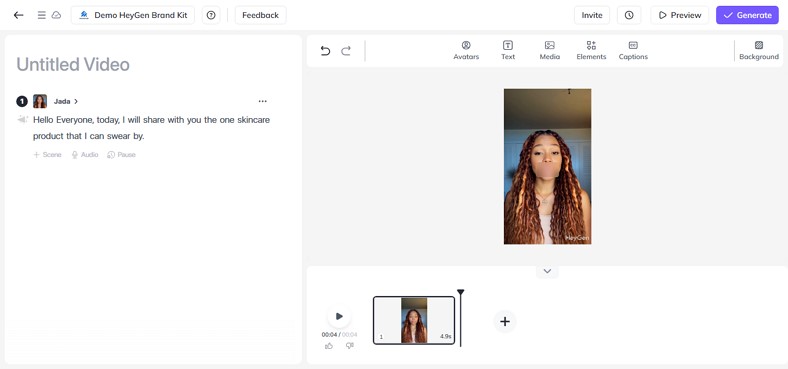Open the hamburger menu icon

click(x=42, y=15)
